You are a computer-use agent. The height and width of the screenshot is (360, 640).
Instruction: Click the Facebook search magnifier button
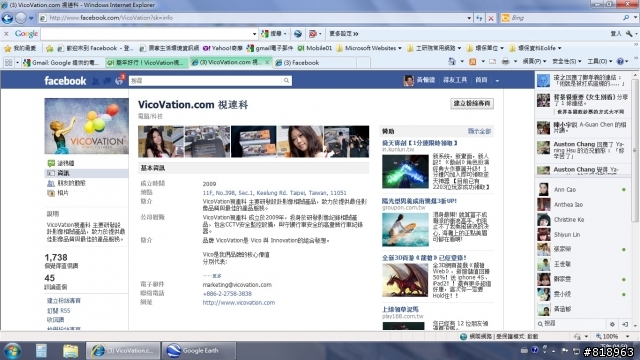(287, 81)
